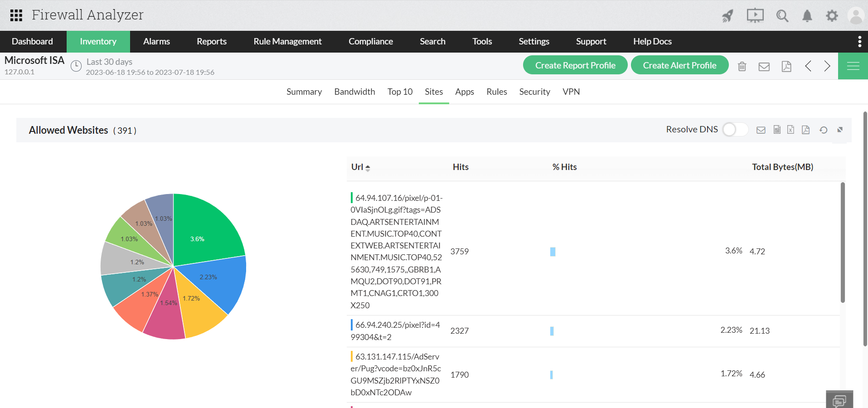Viewport: 868px width, 408px height.
Task: Open the Rule Management menu
Action: [287, 42]
